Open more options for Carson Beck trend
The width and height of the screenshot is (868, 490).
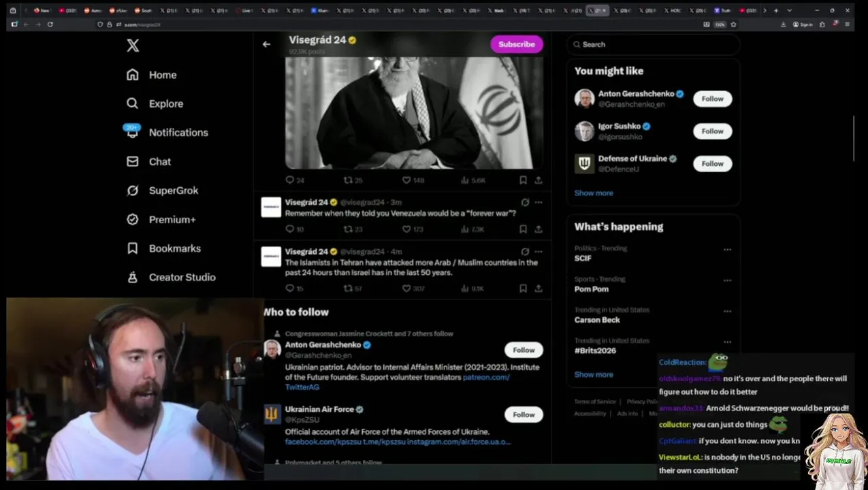(x=727, y=312)
